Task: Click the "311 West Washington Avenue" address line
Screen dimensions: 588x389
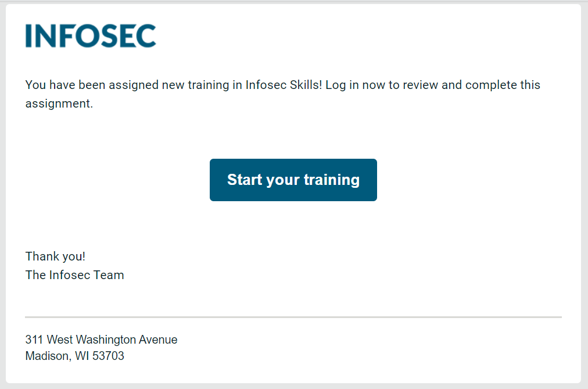Action: pos(102,340)
